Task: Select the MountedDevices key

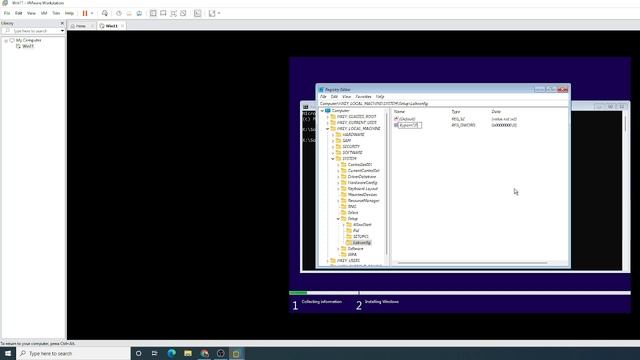Action: (x=362, y=195)
